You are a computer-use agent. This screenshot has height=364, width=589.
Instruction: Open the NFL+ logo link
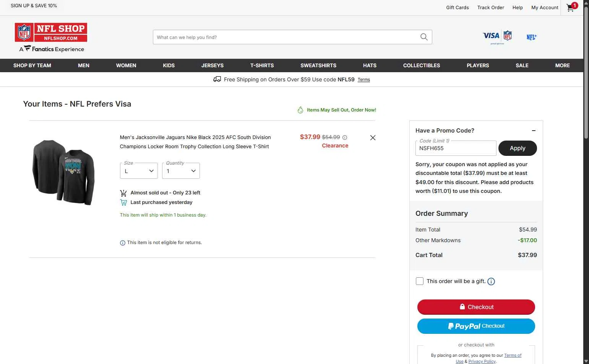[532, 37]
